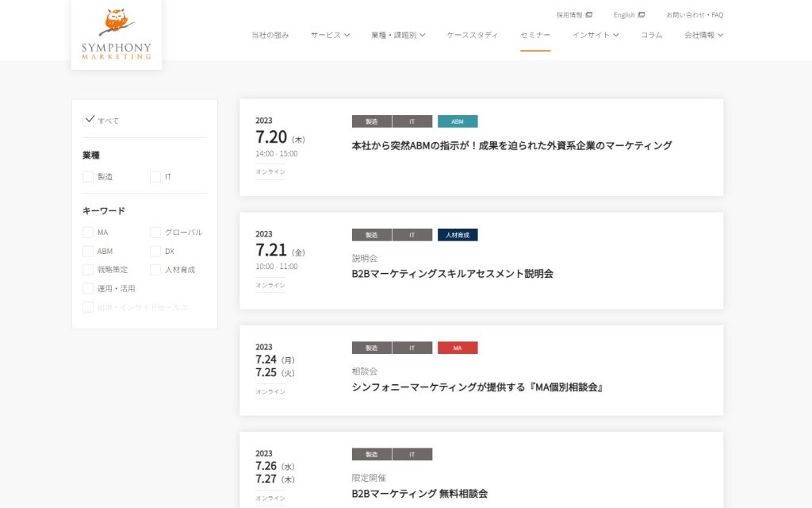Click the external-link icon next to English
The width and height of the screenshot is (812, 508).
641,14
